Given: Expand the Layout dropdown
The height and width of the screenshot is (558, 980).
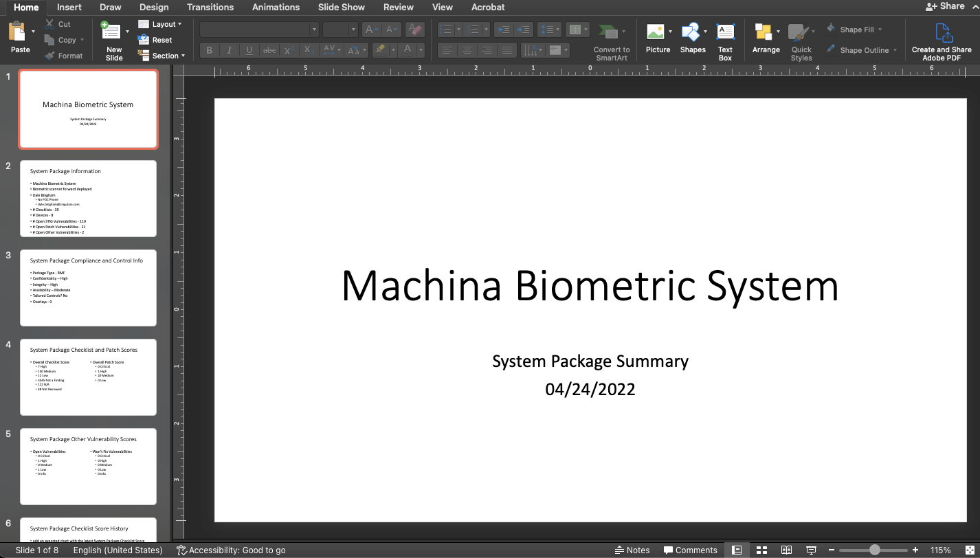Looking at the screenshot, I should 160,24.
